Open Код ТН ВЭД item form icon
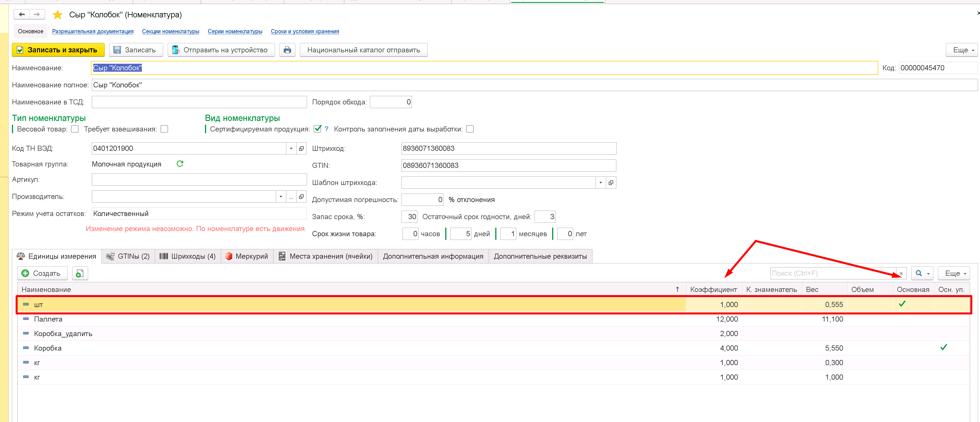Viewport: 980px width, 422px height. 301,149
